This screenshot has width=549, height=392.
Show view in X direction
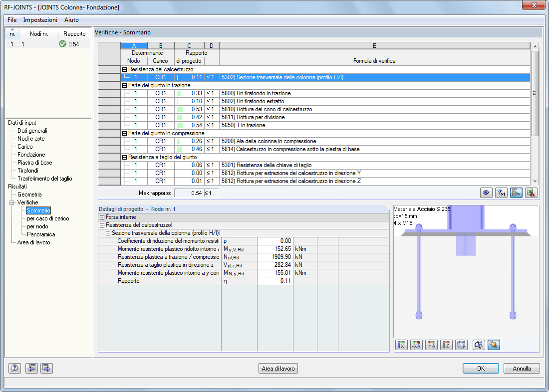tap(401, 345)
